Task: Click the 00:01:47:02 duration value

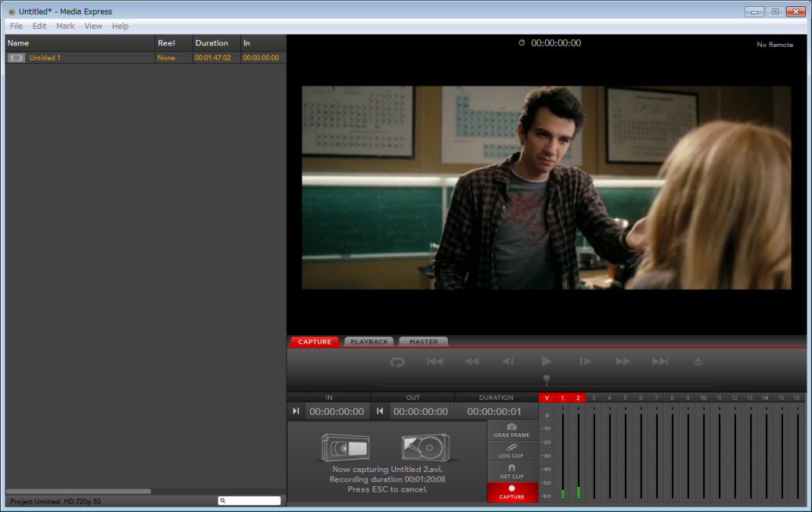Action: tap(213, 58)
